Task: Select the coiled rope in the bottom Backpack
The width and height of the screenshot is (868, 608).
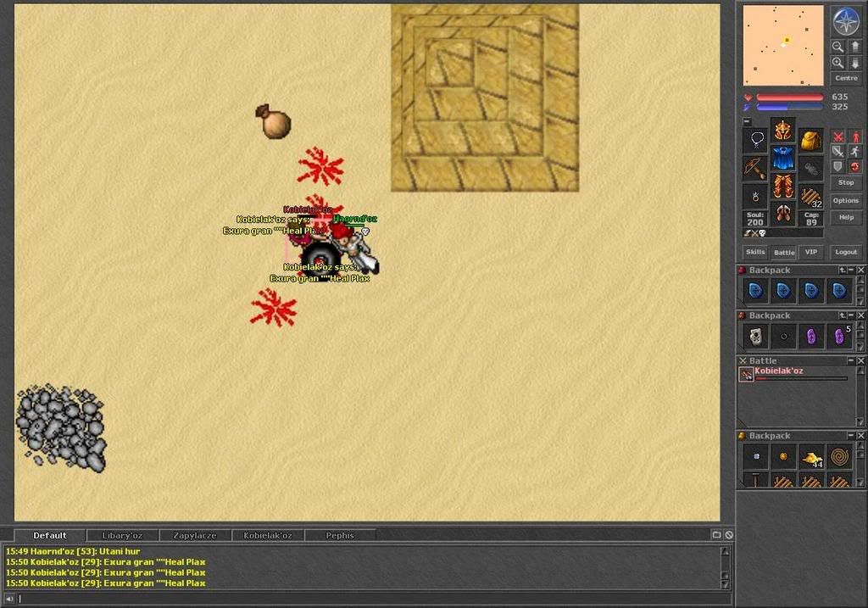Action: [839, 457]
